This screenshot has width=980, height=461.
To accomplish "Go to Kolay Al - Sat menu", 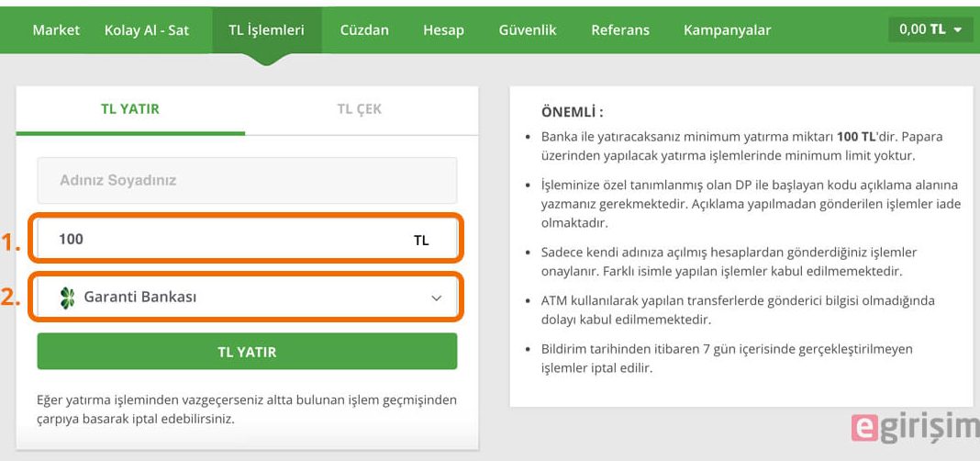I will [146, 30].
